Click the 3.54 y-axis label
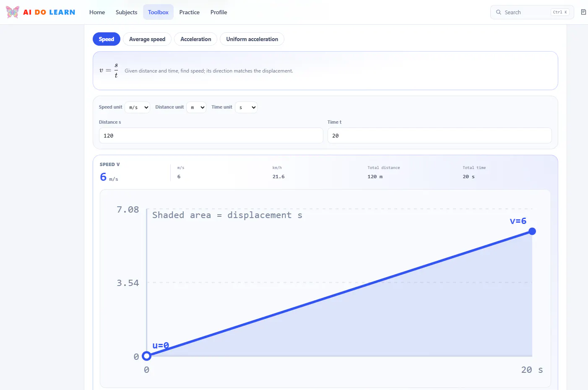Viewport: 588px width, 390px height. [x=127, y=283]
